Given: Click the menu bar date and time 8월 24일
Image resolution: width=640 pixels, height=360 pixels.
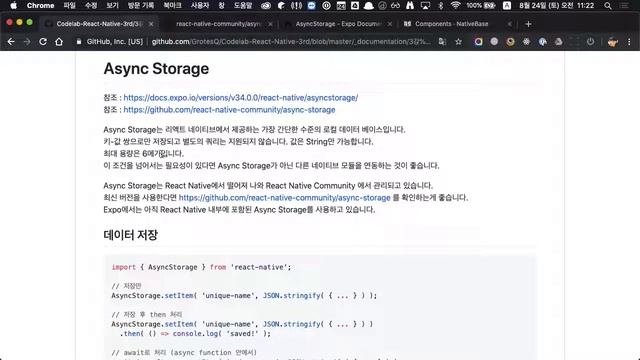Looking at the screenshot, I should point(557,6).
